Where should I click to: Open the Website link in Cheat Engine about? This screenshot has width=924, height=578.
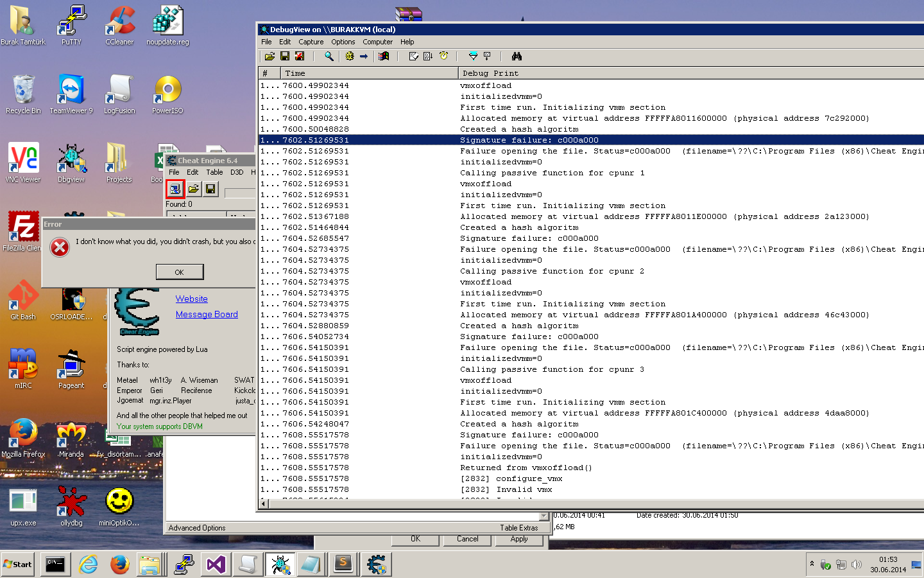[x=191, y=299]
